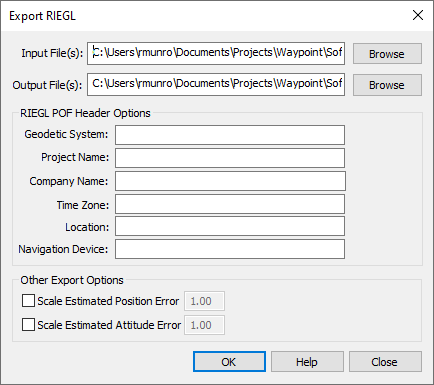Click the Input File(s) path field
434x385 pixels.
216,53
